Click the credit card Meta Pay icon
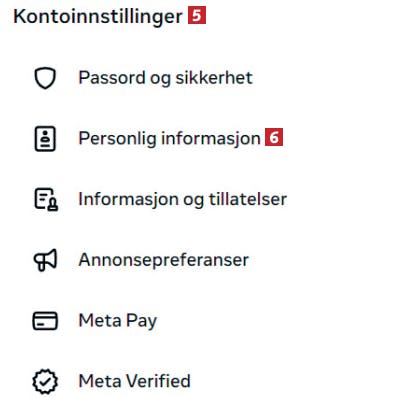This screenshot has height=397, width=417. point(45,321)
